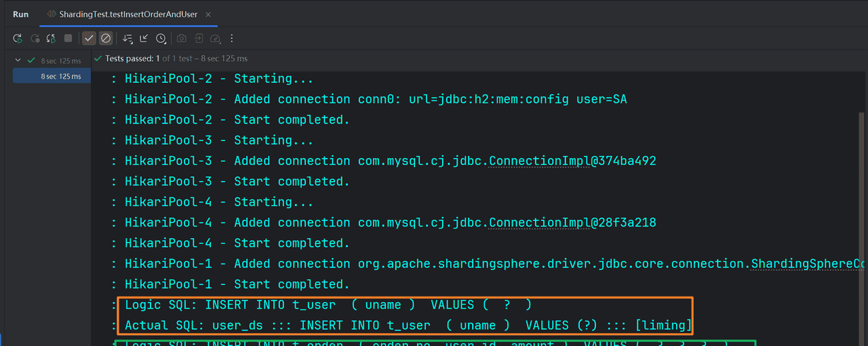This screenshot has height=346, width=868.
Task: Click the camera icon in the Run toolbar
Action: click(x=182, y=39)
